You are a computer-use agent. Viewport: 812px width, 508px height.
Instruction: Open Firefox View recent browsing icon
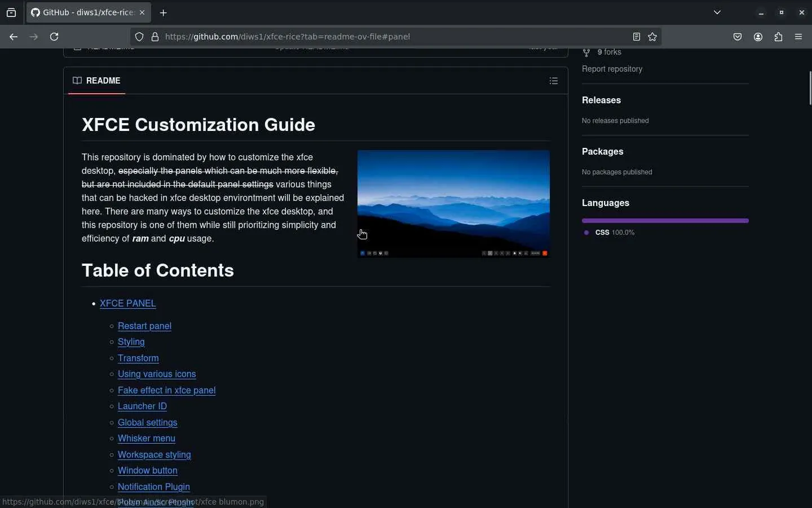[11, 12]
